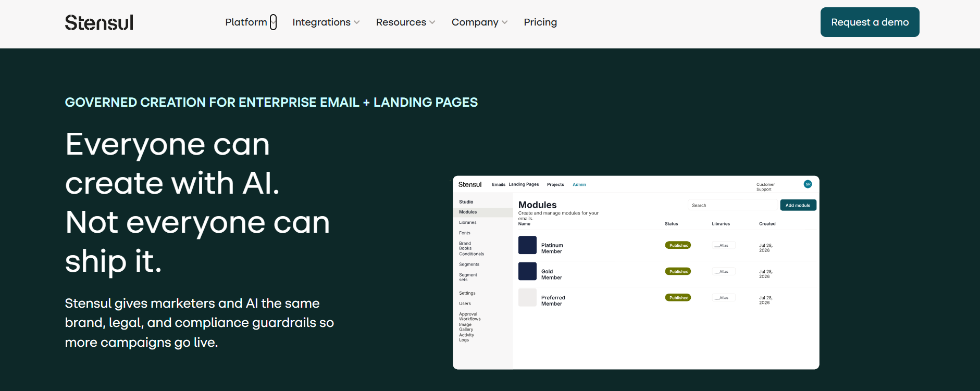Click the 'Jul 28, 2026' date for Preferred Member

click(x=766, y=300)
